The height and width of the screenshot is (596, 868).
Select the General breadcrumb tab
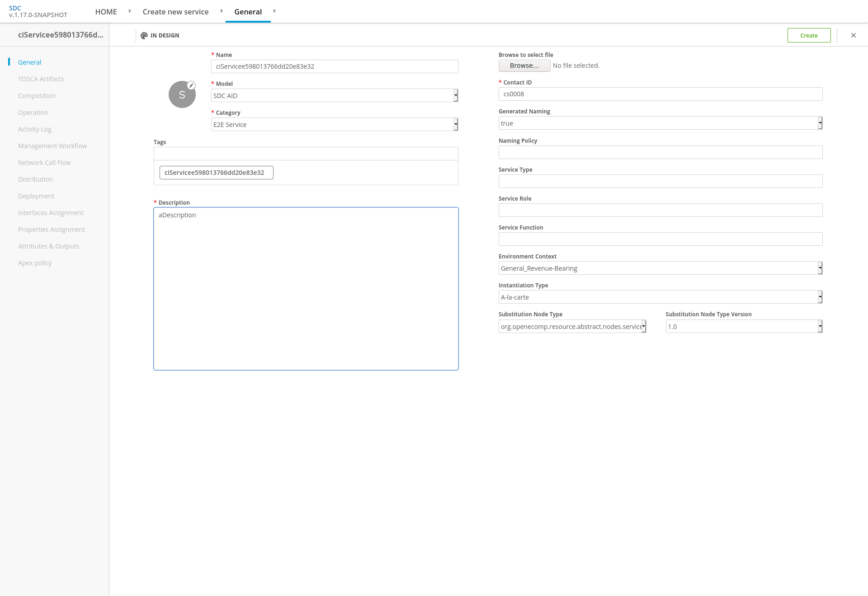(x=248, y=12)
